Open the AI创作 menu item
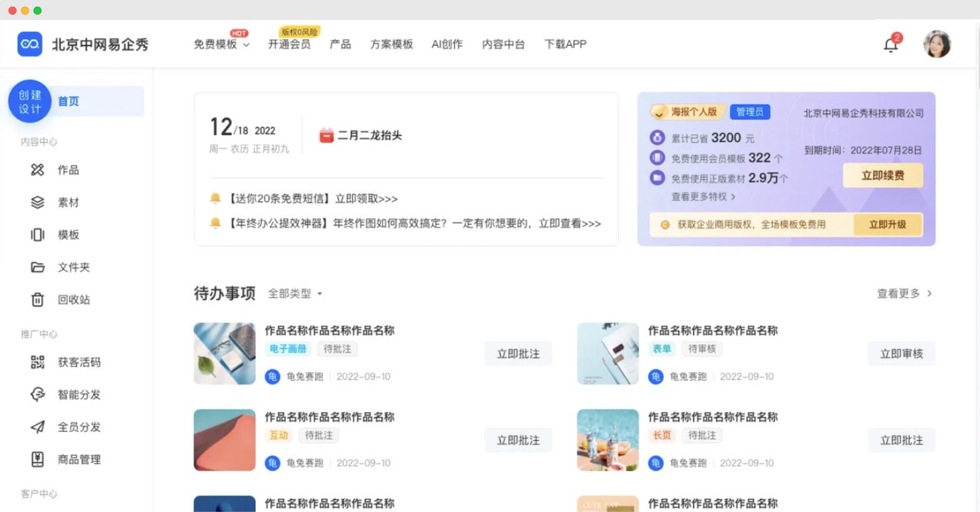 (x=447, y=44)
